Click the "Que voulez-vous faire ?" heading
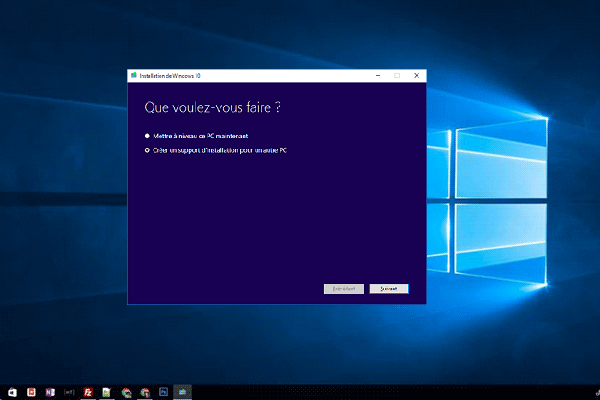The width and height of the screenshot is (600, 400). (x=212, y=108)
